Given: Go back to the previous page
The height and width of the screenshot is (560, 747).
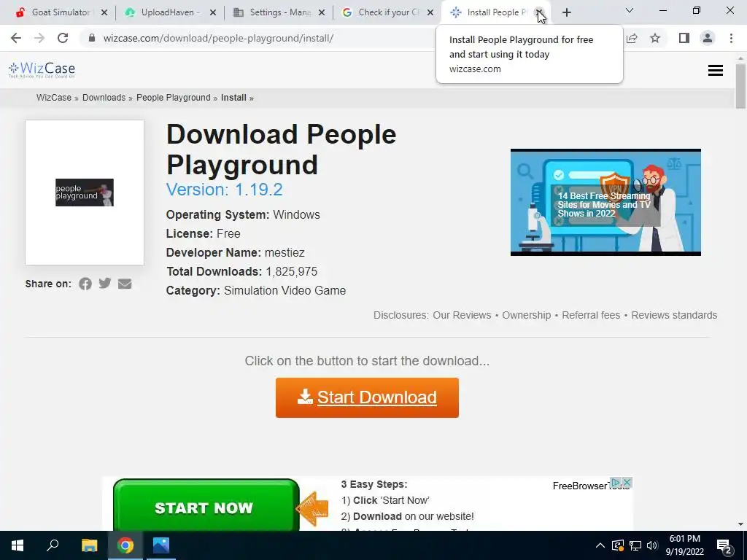Looking at the screenshot, I should click(x=16, y=38).
